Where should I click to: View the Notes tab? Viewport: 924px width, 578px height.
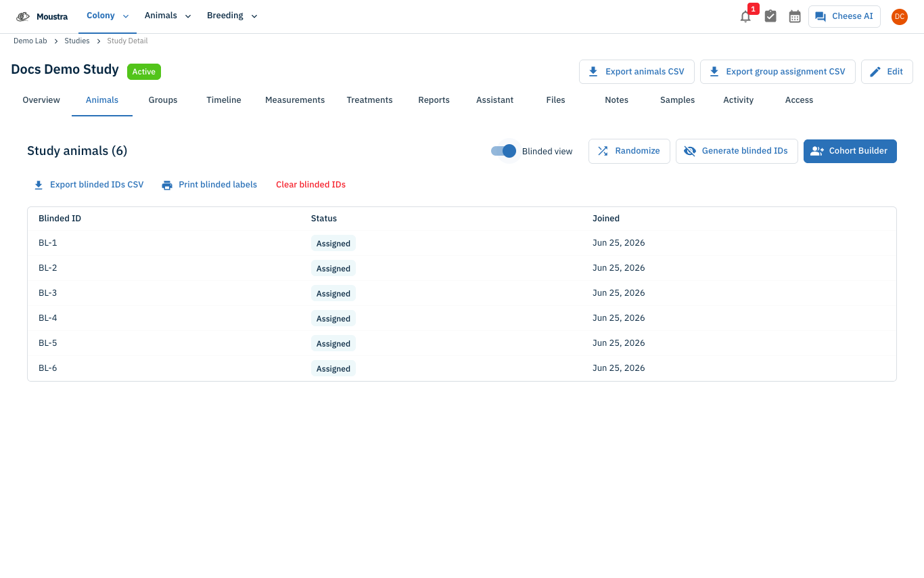coord(616,100)
